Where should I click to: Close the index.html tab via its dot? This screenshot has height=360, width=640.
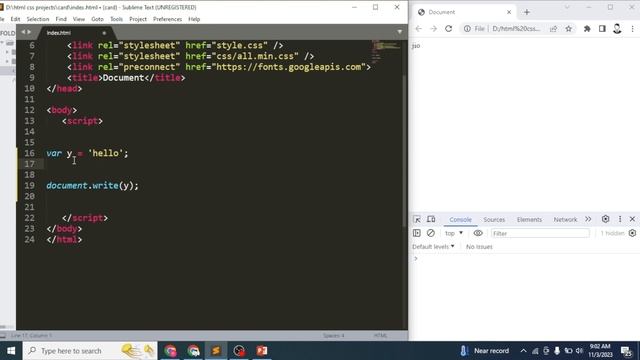(x=104, y=33)
